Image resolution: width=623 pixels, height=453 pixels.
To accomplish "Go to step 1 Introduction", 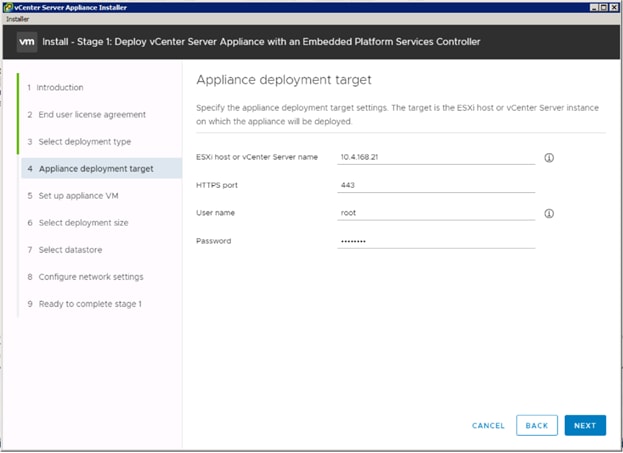I will pyautogui.click(x=56, y=87).
